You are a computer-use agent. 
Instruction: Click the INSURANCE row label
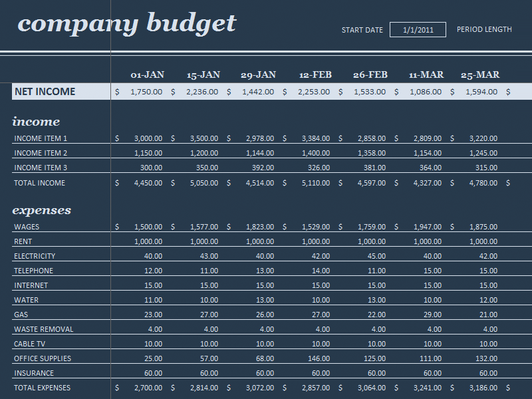click(34, 373)
